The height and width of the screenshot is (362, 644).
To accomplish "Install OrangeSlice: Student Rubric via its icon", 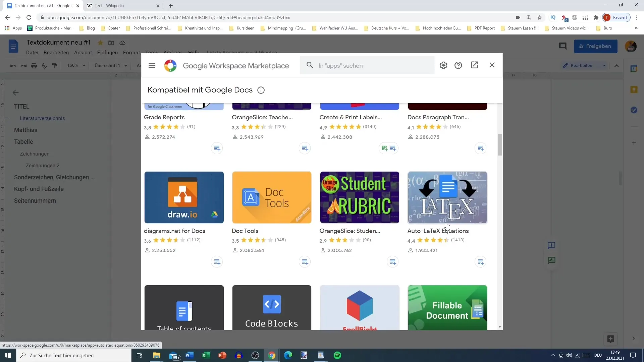I will (393, 262).
